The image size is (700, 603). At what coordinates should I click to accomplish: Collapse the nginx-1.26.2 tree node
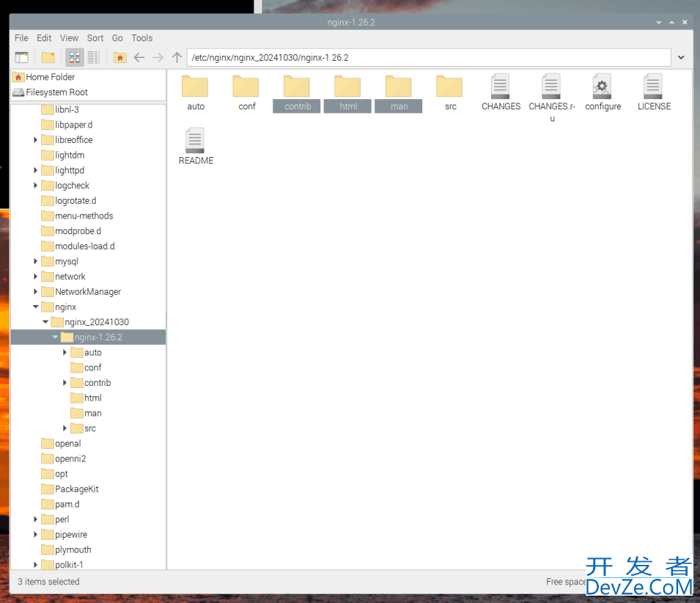55,337
